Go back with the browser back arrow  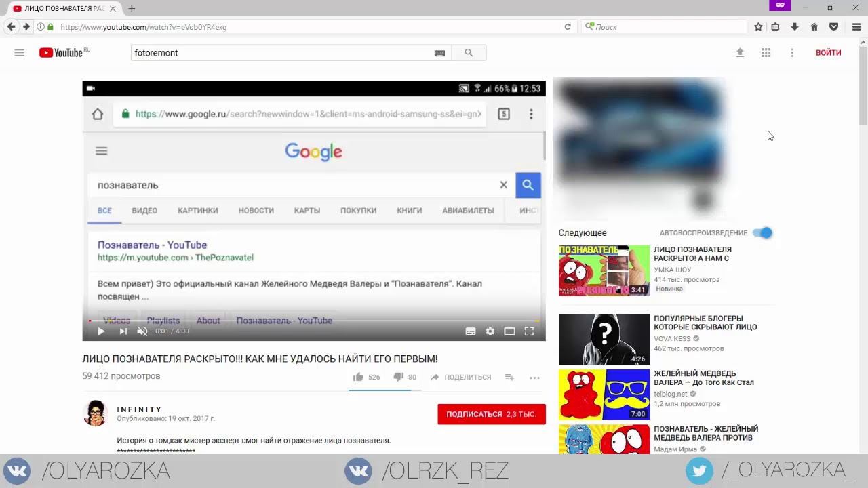click(11, 27)
